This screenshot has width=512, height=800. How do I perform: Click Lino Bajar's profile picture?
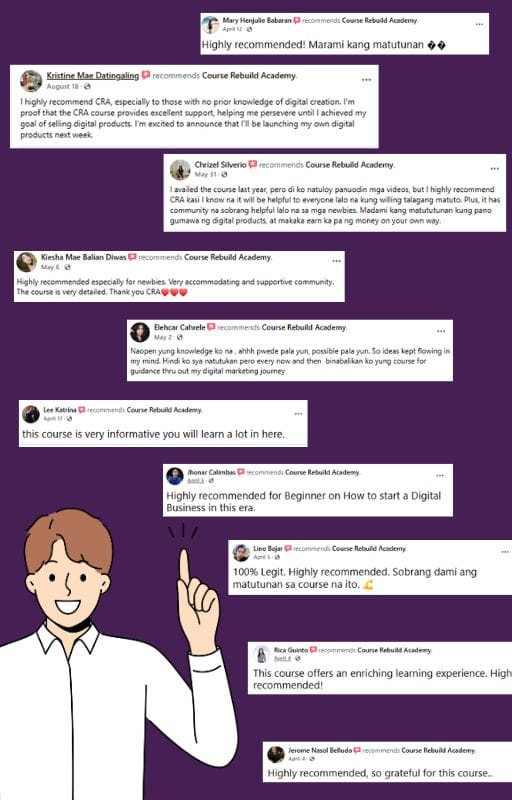(x=241, y=553)
